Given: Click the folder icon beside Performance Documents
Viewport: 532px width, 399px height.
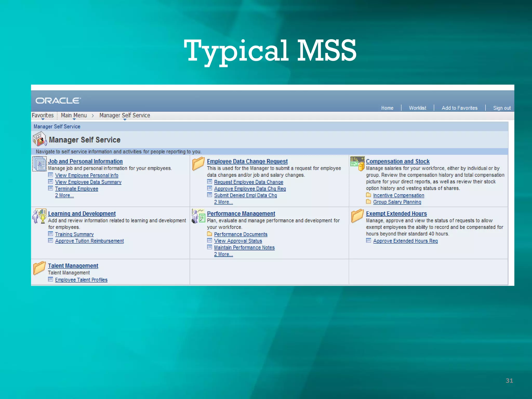Looking at the screenshot, I should point(210,234).
